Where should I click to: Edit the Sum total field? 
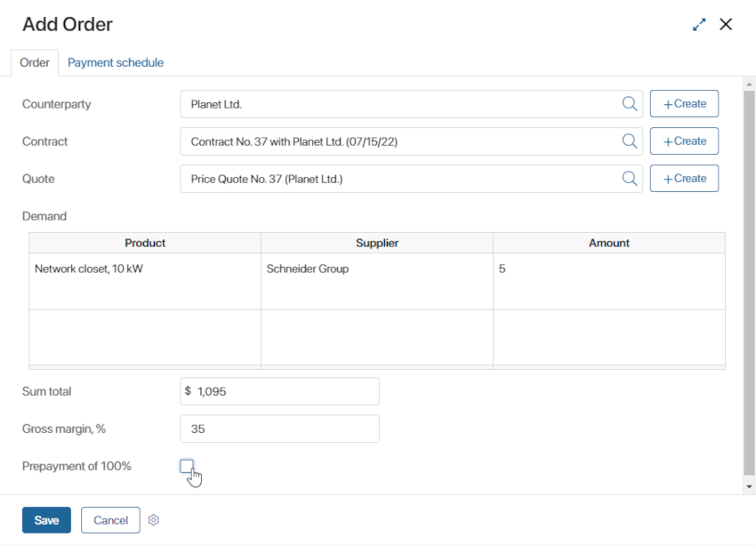click(x=279, y=391)
